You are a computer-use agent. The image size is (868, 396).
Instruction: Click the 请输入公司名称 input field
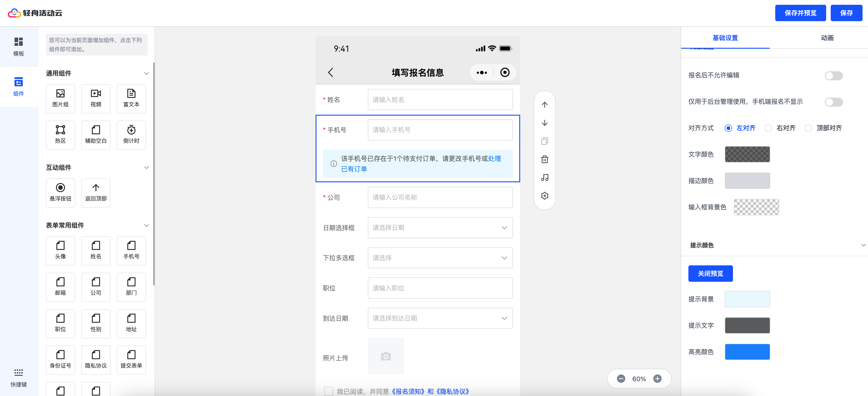[440, 197]
